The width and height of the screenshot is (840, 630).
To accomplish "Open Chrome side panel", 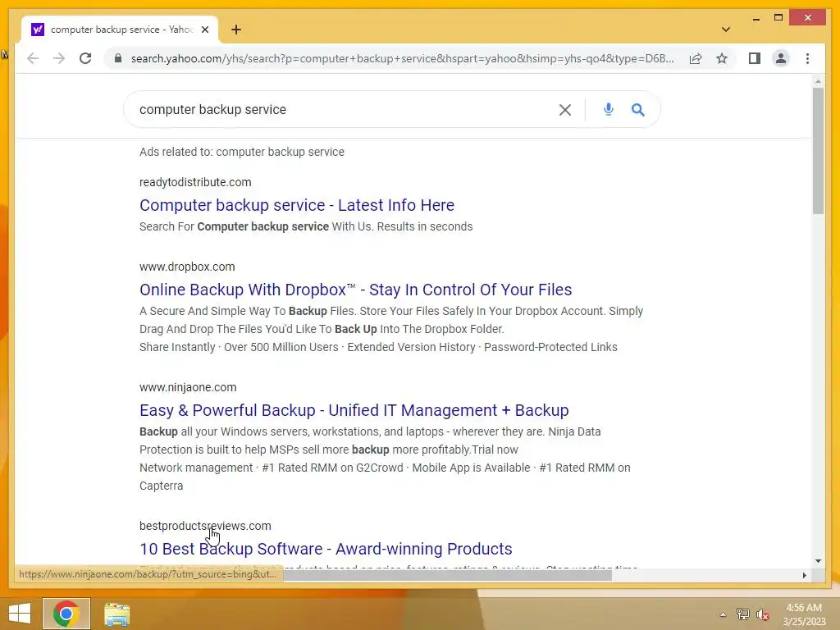I will [x=755, y=58].
